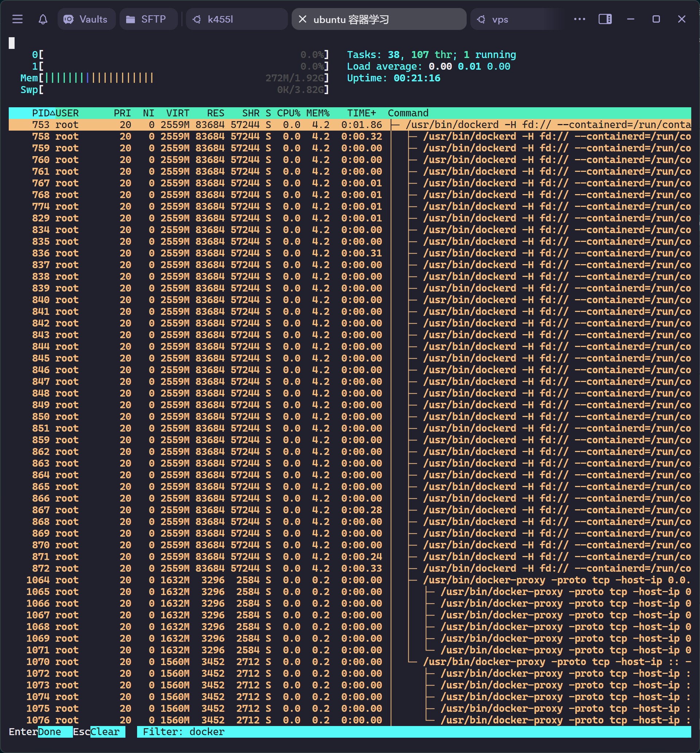Select process row PID 1073

(x=350, y=685)
